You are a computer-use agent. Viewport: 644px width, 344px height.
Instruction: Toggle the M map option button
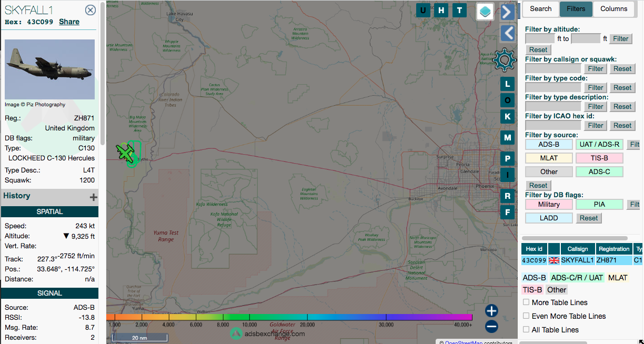click(x=507, y=138)
